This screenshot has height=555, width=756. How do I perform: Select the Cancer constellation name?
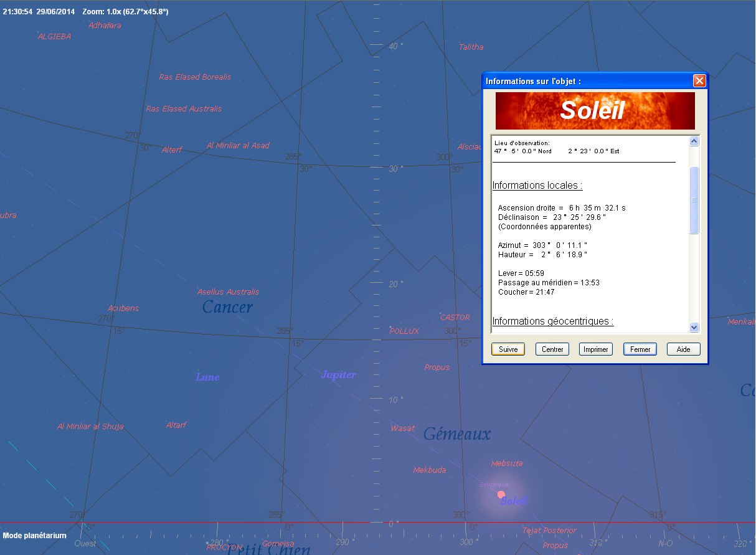(x=227, y=307)
